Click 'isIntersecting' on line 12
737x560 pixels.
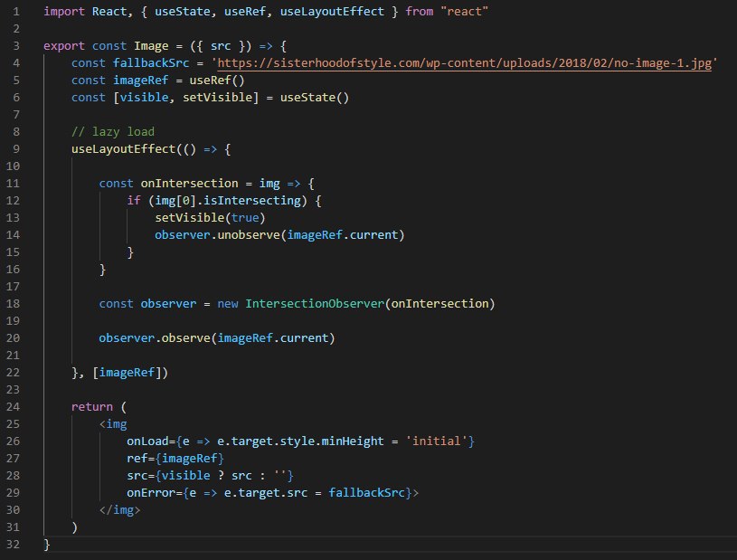(252, 201)
